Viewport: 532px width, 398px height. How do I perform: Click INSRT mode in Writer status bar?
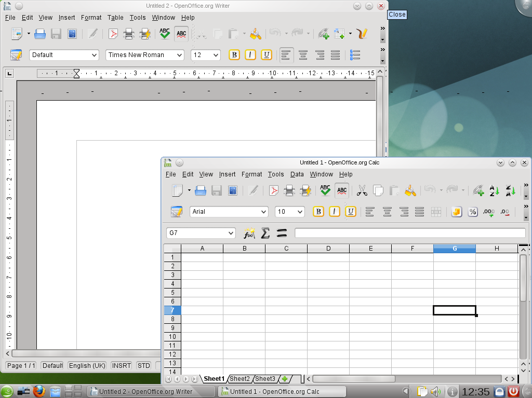click(122, 365)
